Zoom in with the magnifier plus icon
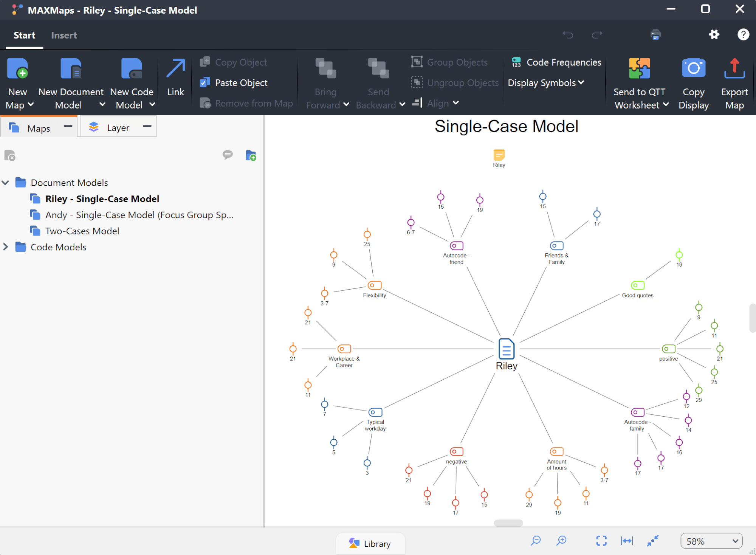 pyautogui.click(x=561, y=541)
